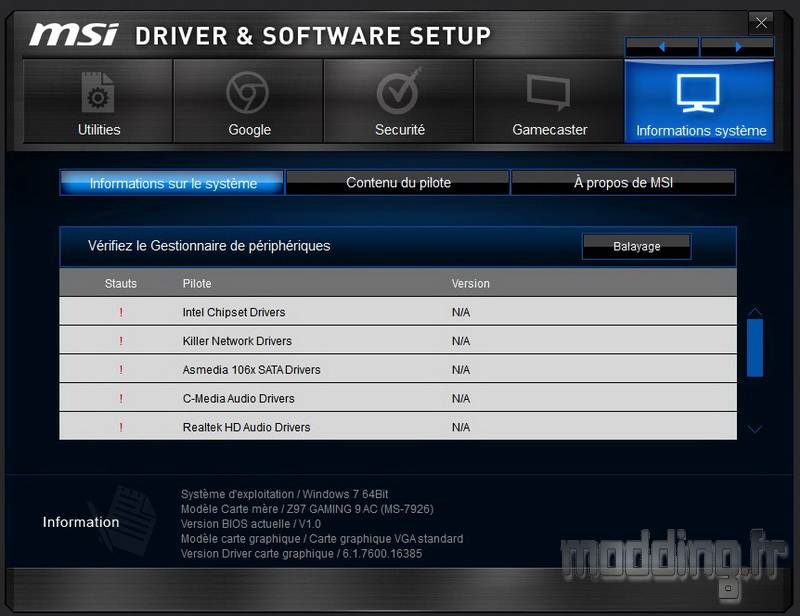The width and height of the screenshot is (800, 616).
Task: Click the Utilities gear document icon
Action: (97, 92)
